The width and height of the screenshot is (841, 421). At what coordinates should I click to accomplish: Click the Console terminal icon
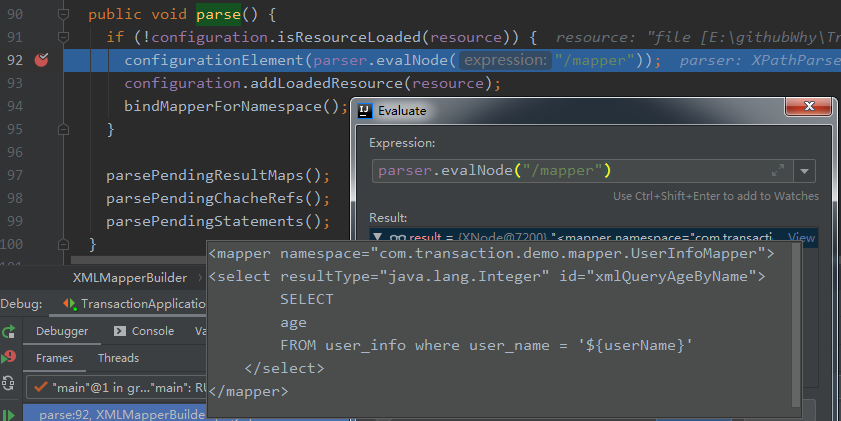[120, 331]
